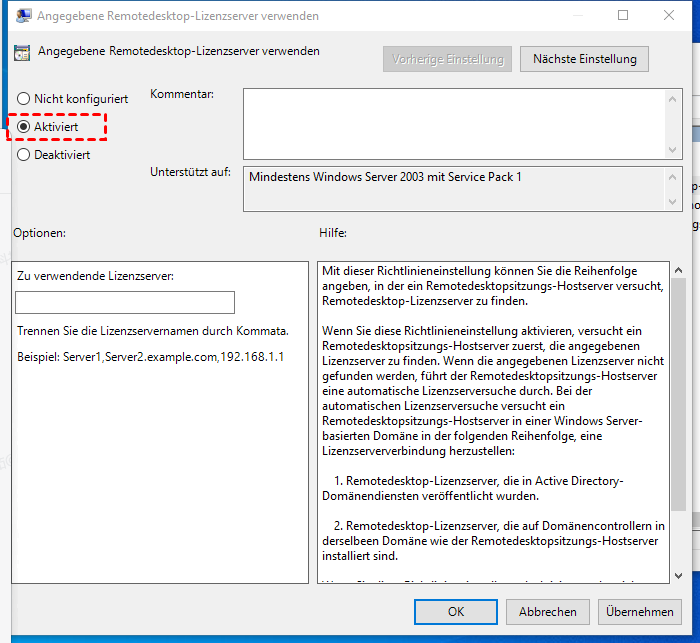Click the 'Optionen:' label
This screenshot has height=643, width=700.
point(39,233)
